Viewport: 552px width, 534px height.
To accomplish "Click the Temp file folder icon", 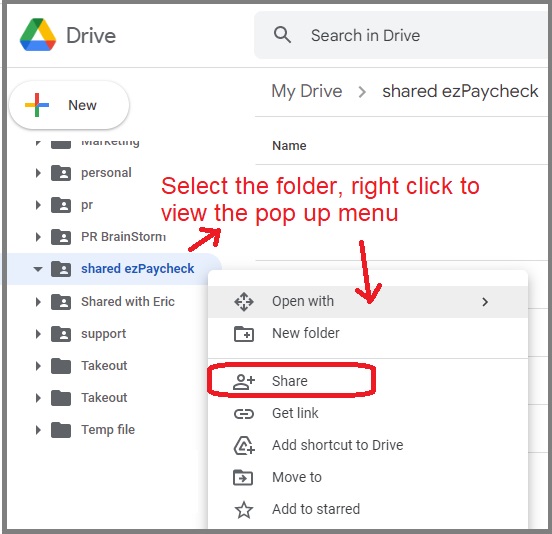I will tap(61, 429).
